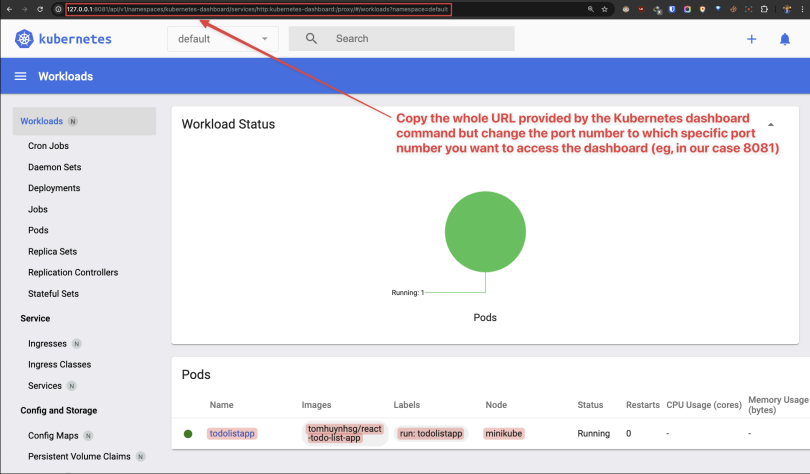Open Daemon Sets in the sidebar
The image size is (810, 474).
(54, 167)
